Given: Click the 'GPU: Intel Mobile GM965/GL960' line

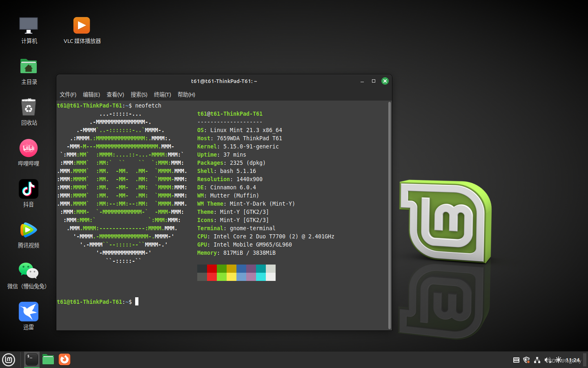Looking at the screenshot, I should [x=245, y=245].
